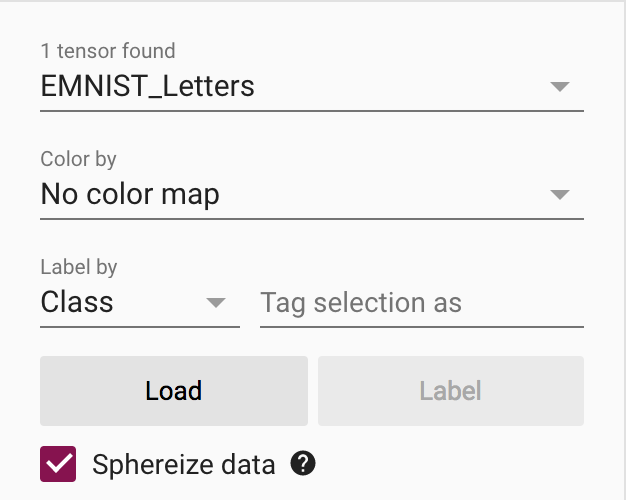Image resolution: width=626 pixels, height=500 pixels.
Task: Click the 1 tensor found caption
Action: tap(107, 51)
